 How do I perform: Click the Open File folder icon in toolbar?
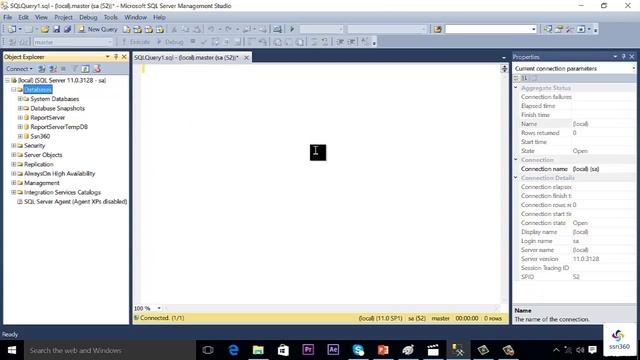[45, 29]
